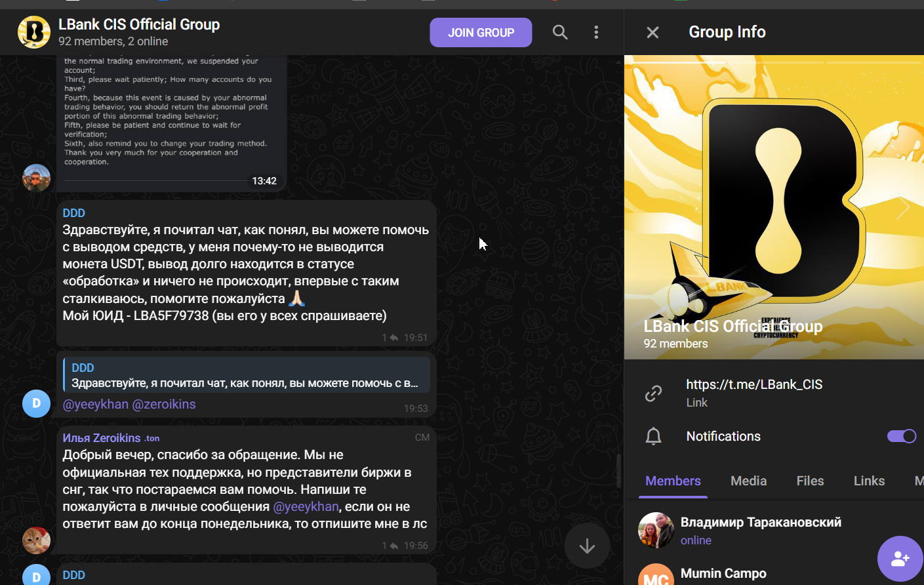Open the three-dot more options menu
The image size is (924, 585).
[x=596, y=32]
